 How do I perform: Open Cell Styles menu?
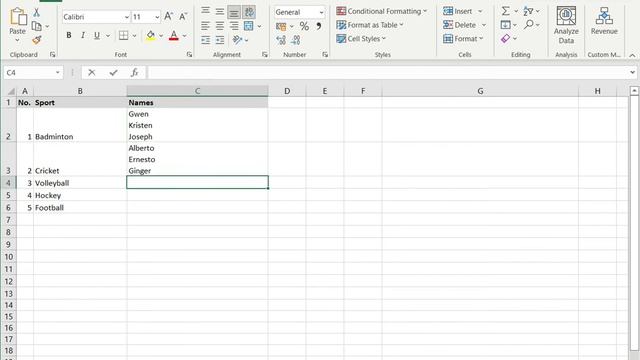(x=361, y=39)
